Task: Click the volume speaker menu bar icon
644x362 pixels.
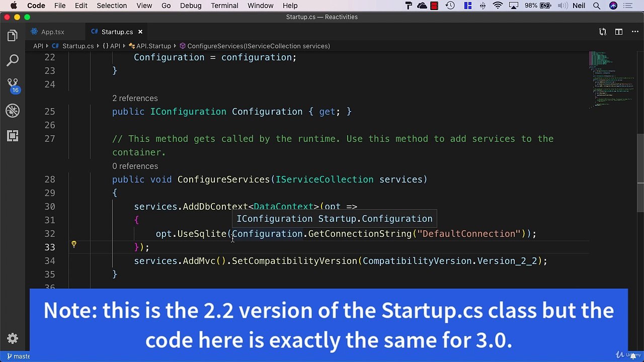Action: tap(562, 6)
